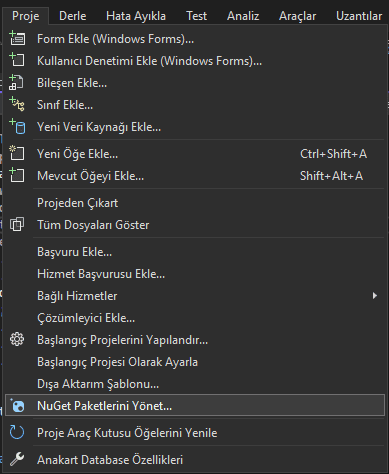Open the Analiz menu
389x474 pixels.
click(x=243, y=16)
